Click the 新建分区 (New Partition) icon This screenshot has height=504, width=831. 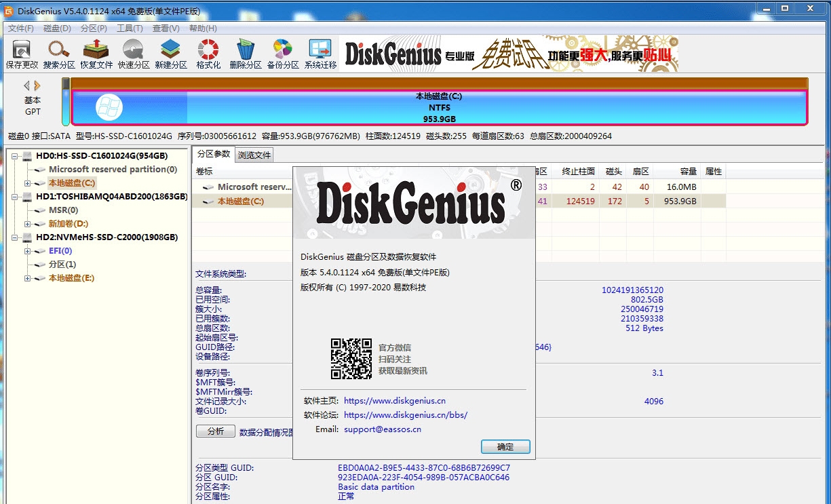pos(170,53)
